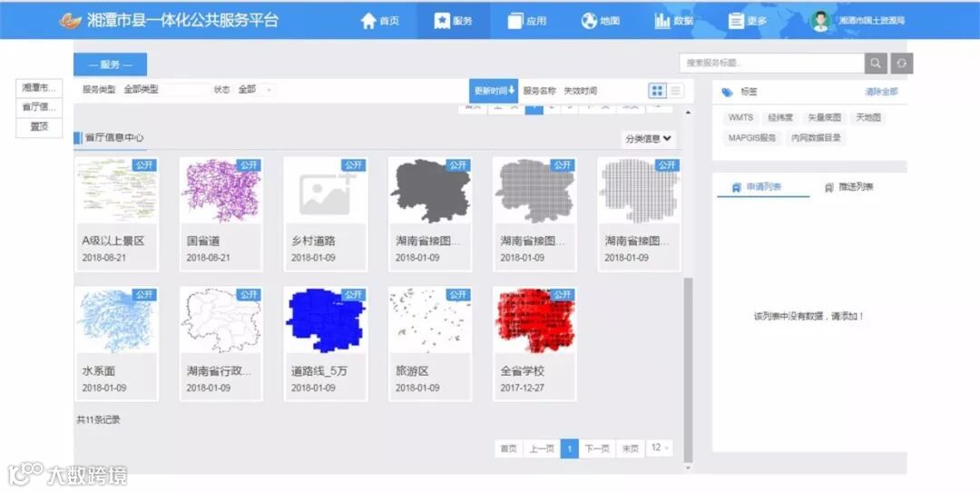
Task: Switch to the 申请列表 tab
Action: 763,187
